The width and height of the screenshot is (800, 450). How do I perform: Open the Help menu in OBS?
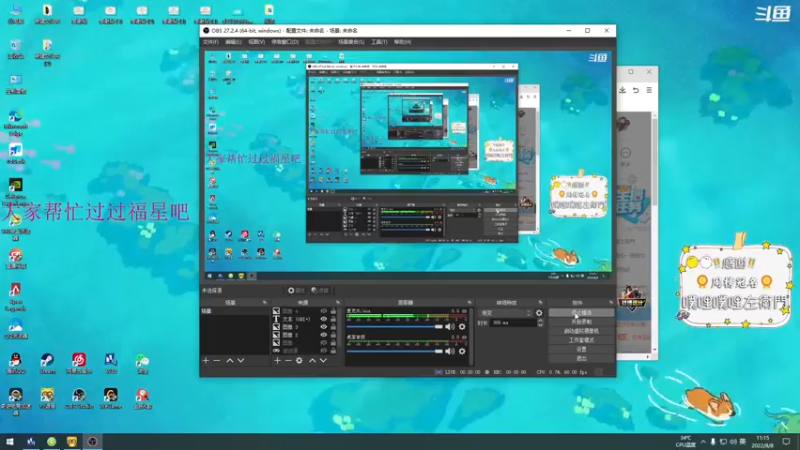(x=403, y=42)
